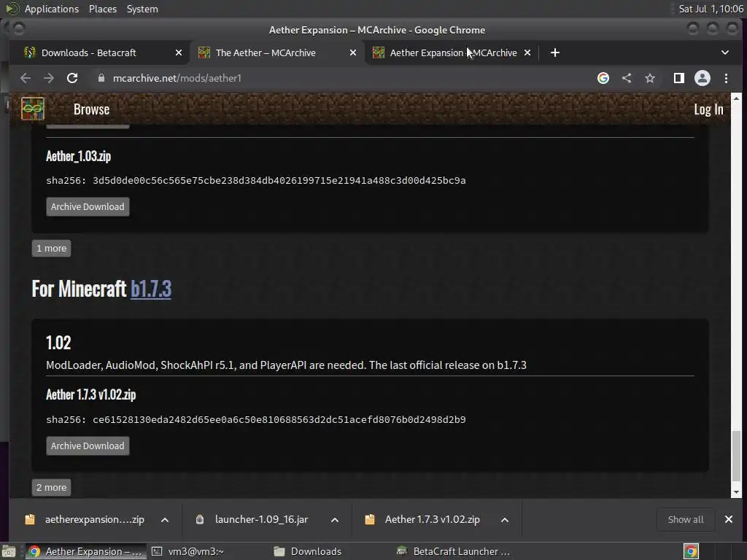Go forward to the next page

(x=49, y=78)
